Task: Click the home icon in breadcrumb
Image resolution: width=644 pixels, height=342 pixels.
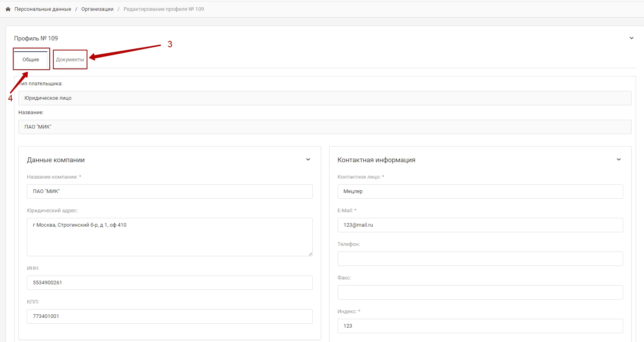Action: [8, 9]
